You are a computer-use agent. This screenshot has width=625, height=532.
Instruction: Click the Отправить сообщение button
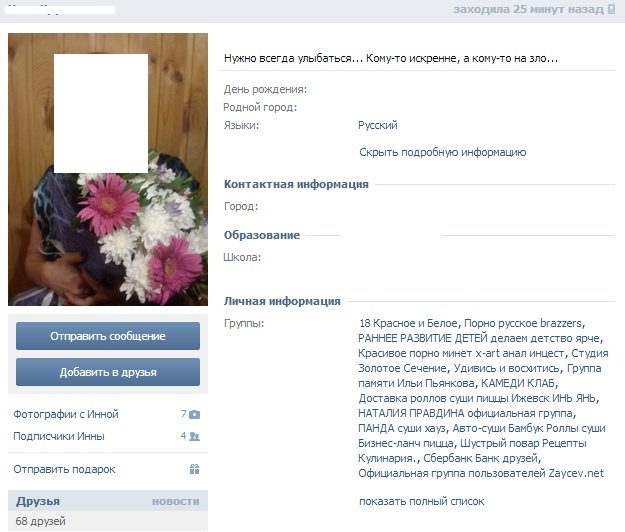108,336
